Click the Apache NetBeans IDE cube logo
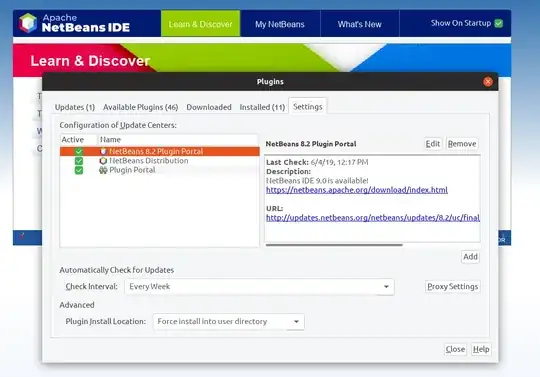This screenshot has width=540, height=377. pos(28,23)
